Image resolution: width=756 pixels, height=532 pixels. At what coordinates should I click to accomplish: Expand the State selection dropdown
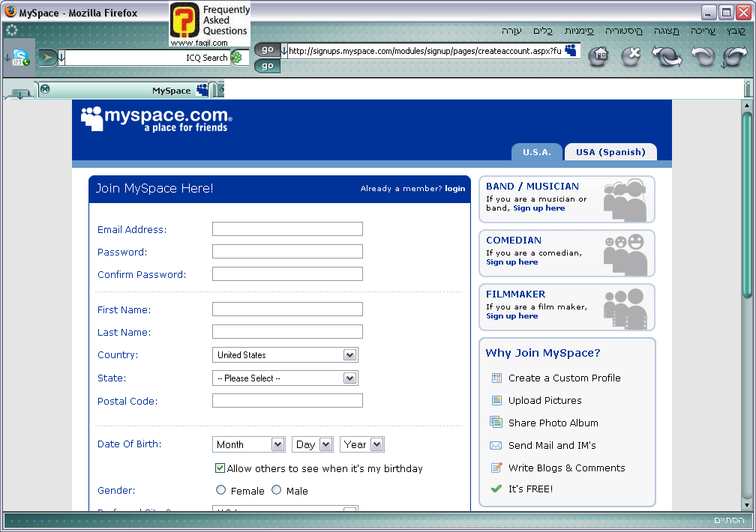(285, 378)
